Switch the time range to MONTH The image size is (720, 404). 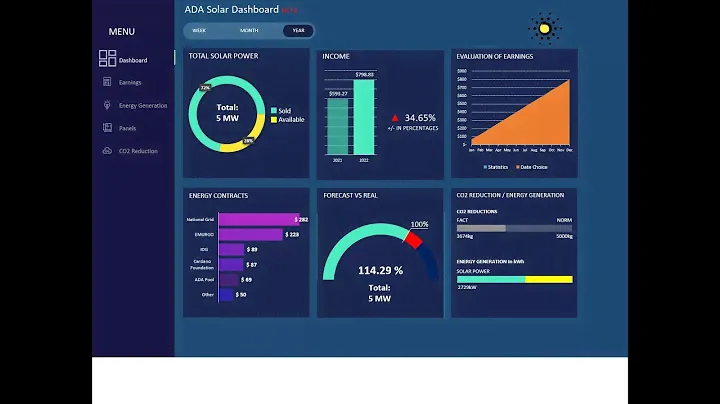click(249, 31)
